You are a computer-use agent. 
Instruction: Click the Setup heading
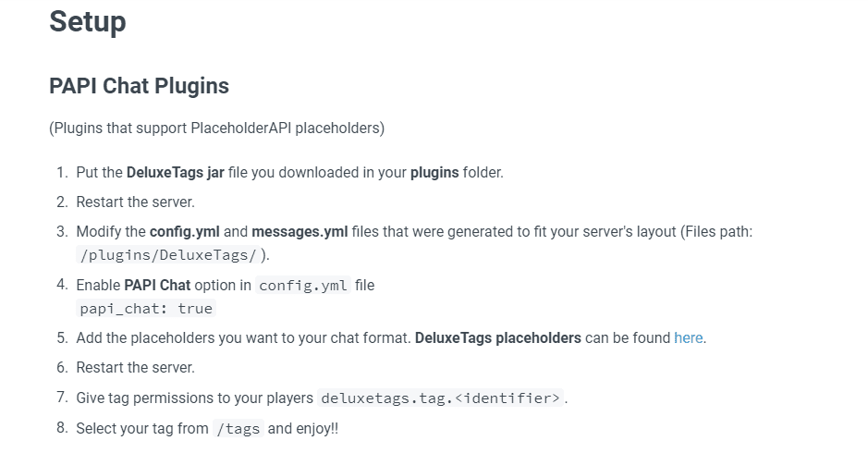click(x=87, y=21)
